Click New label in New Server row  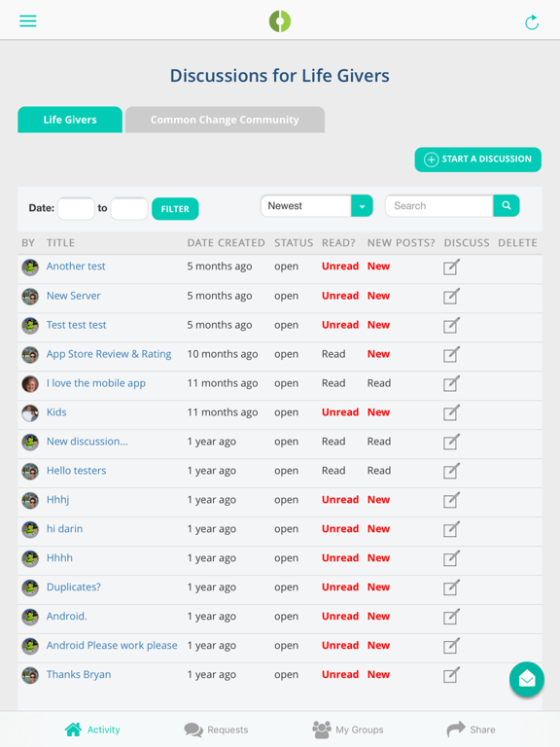pyautogui.click(x=378, y=296)
